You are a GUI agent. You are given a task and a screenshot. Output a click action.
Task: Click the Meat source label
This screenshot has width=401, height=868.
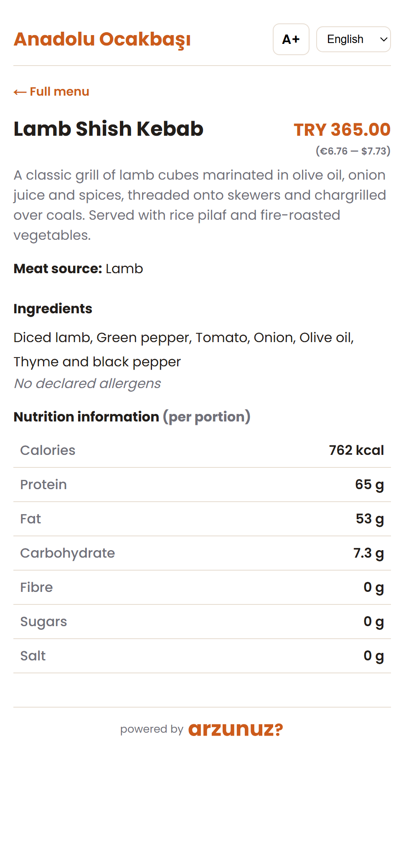(x=58, y=269)
